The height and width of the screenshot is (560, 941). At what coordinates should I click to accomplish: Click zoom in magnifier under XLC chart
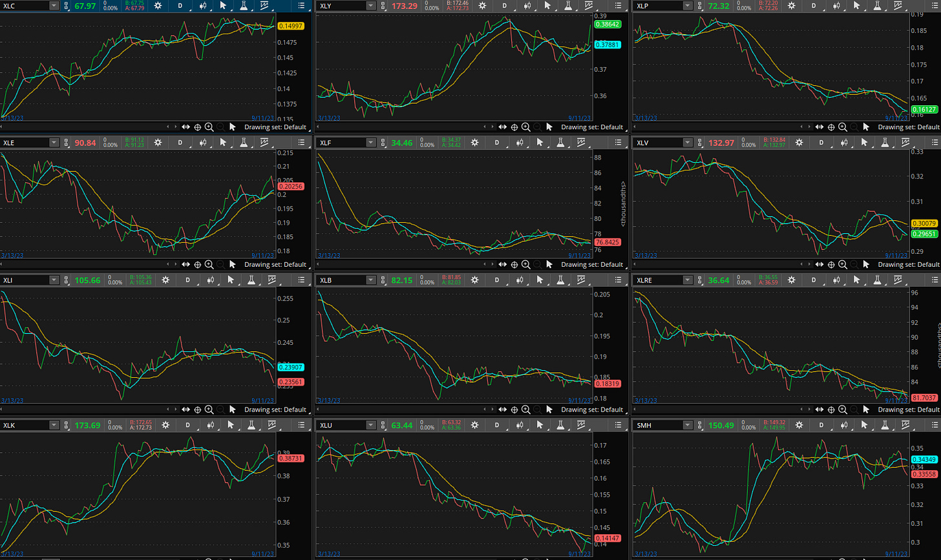tap(209, 127)
